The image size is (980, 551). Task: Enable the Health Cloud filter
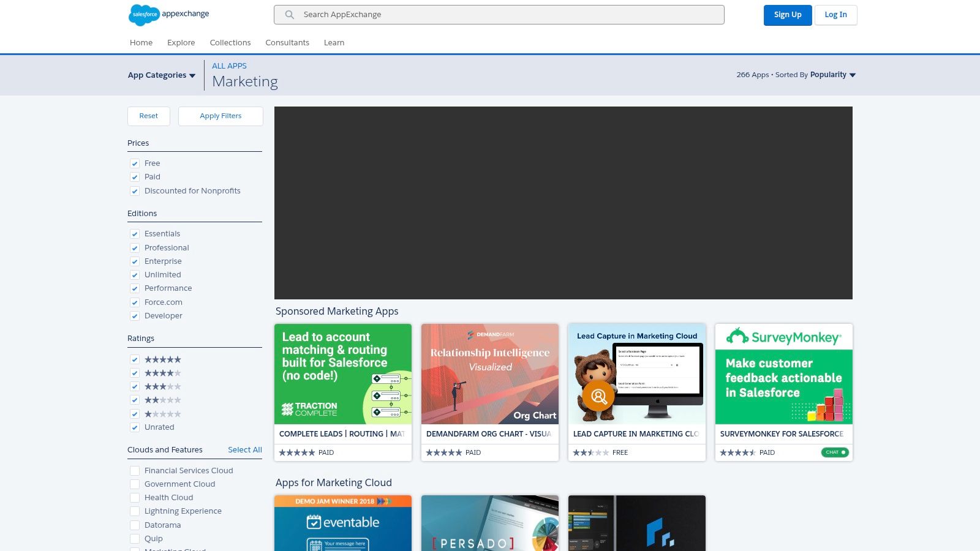(x=135, y=498)
